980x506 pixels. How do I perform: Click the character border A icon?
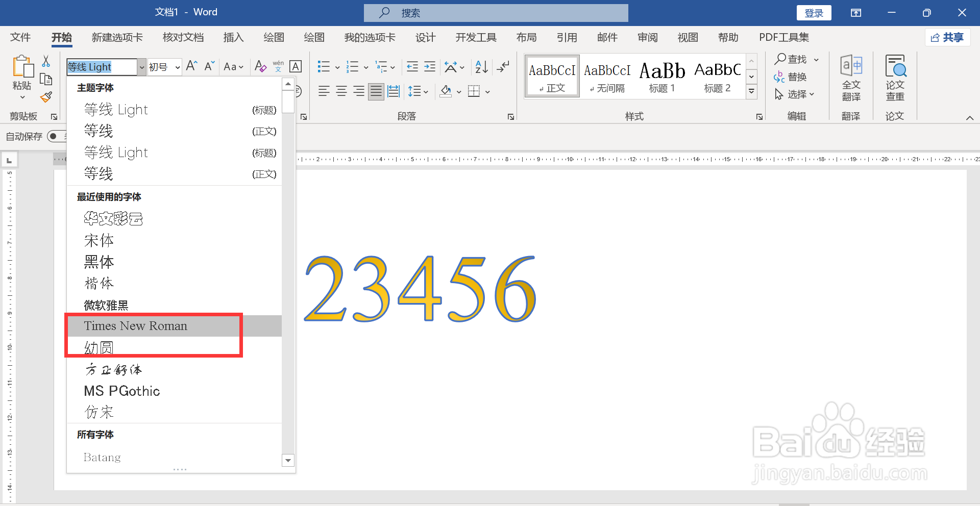296,66
